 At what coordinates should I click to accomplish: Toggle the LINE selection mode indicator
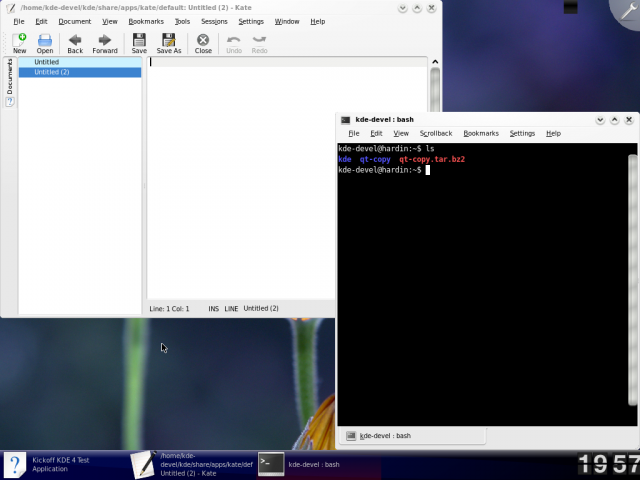231,308
